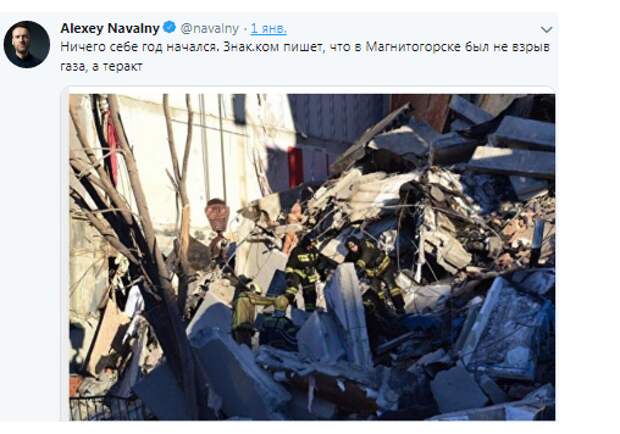Expand the tweet options chevron menu

click(x=546, y=29)
